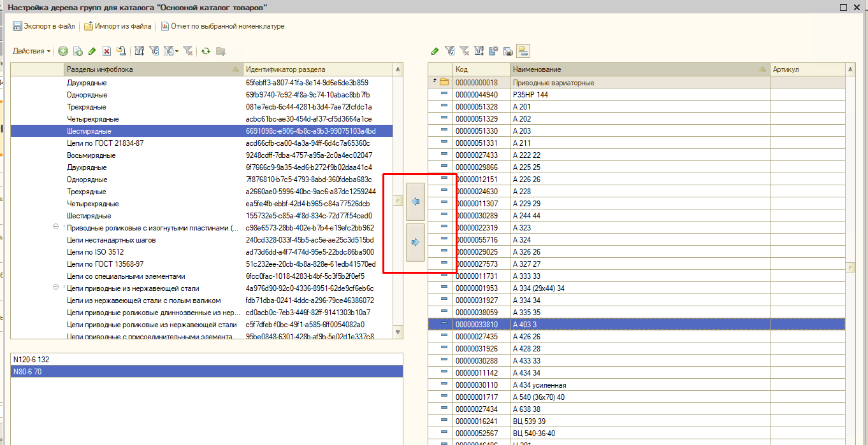Select Цепи по ГОСТ 21834-87 section
The height and width of the screenshot is (445, 868).
pos(201,143)
